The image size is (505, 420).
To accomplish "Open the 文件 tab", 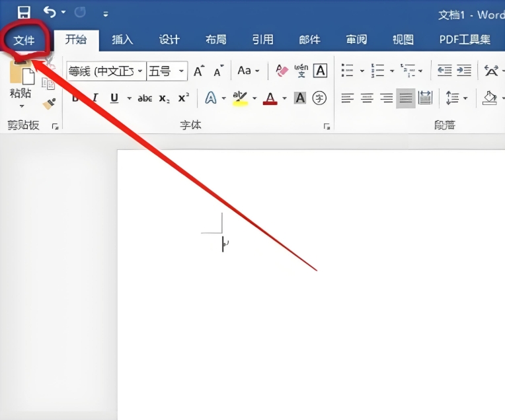I will [x=24, y=40].
